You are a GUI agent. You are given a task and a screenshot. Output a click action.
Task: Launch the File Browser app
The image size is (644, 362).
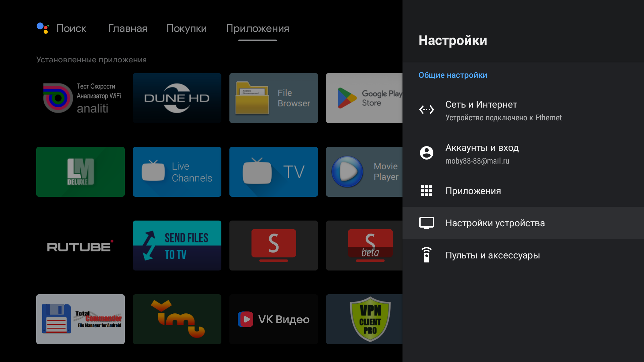tap(273, 98)
